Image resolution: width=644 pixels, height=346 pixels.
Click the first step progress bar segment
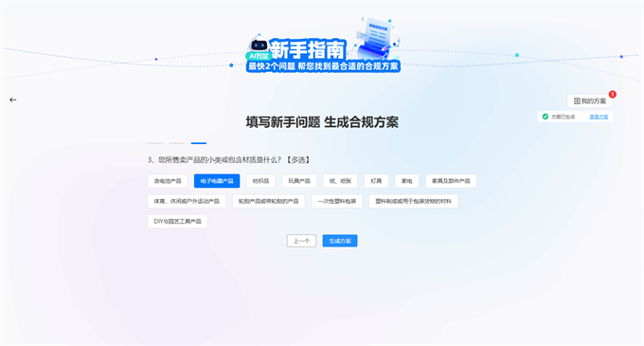[x=155, y=143]
